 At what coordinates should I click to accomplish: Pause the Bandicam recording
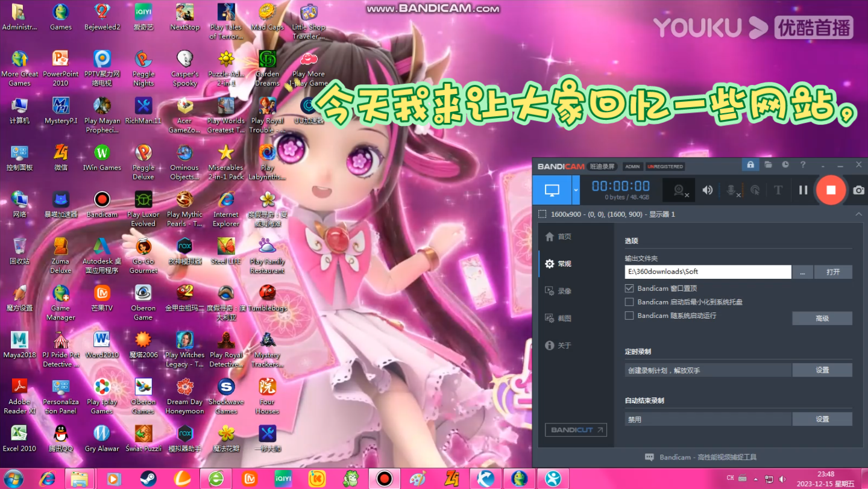click(804, 190)
